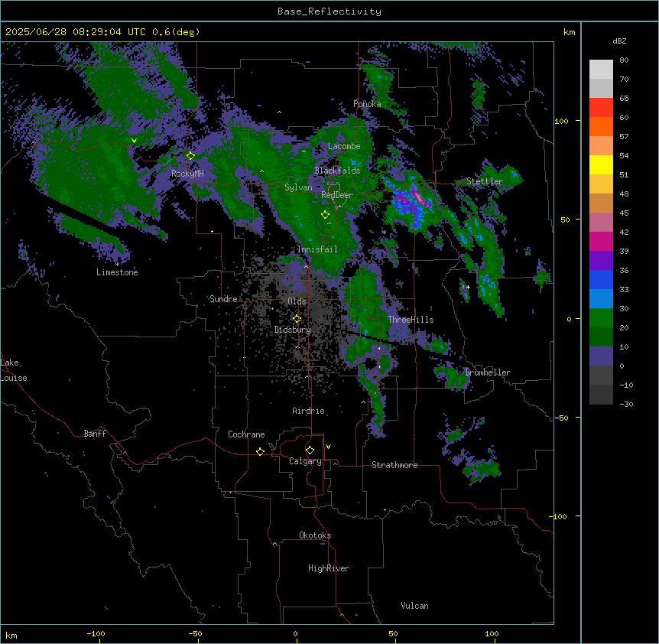Click the Blackfalds city label
659x644 pixels.
(x=337, y=171)
